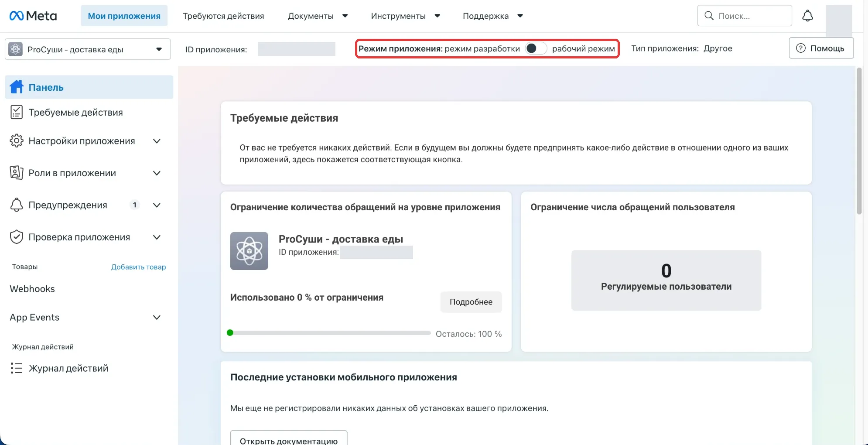The image size is (868, 445).
Task: Click the search magnifier icon
Action: coord(709,16)
